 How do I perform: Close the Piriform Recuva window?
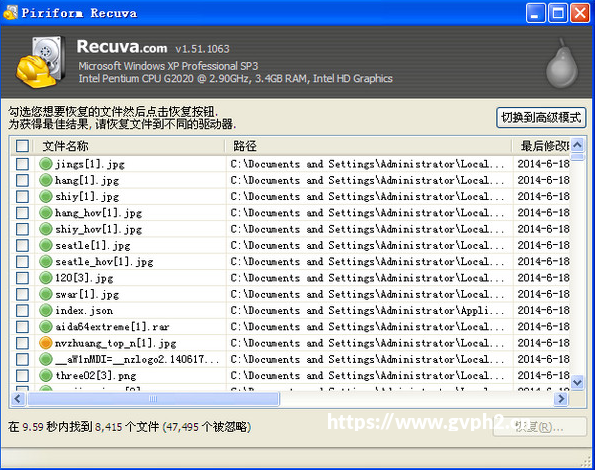580,13
